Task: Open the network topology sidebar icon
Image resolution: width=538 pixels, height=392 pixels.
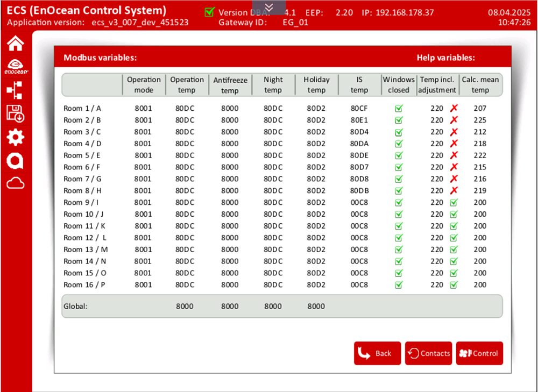Action: pos(15,90)
